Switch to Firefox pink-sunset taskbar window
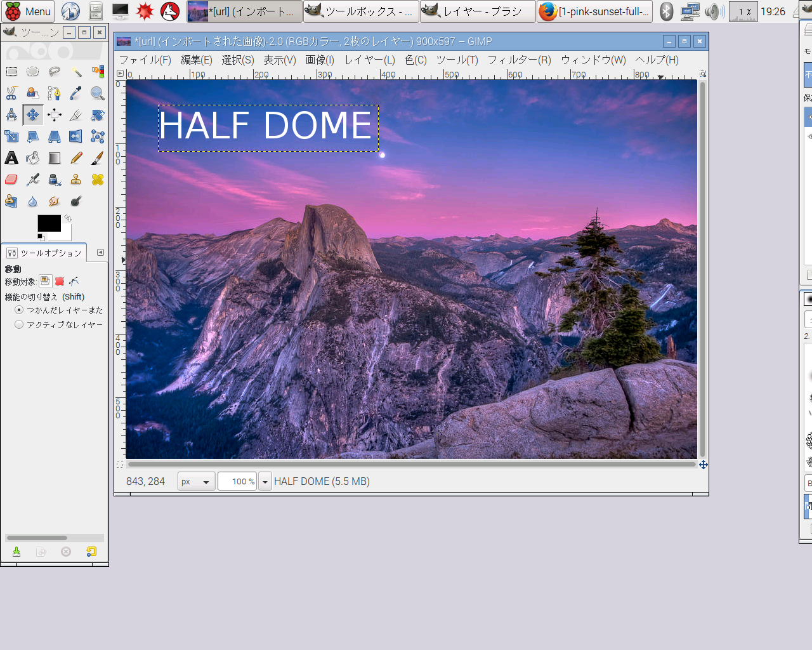Screen dimensions: 812x650 tap(594, 11)
